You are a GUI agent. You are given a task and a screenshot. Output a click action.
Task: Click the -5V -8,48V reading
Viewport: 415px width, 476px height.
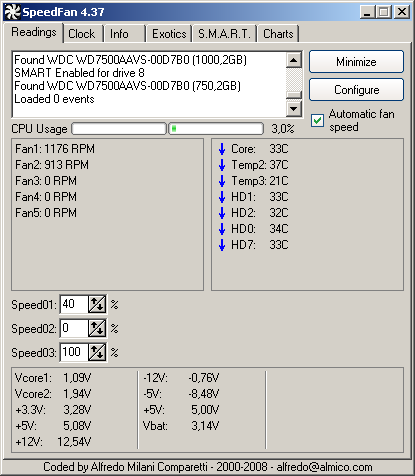[x=181, y=394]
